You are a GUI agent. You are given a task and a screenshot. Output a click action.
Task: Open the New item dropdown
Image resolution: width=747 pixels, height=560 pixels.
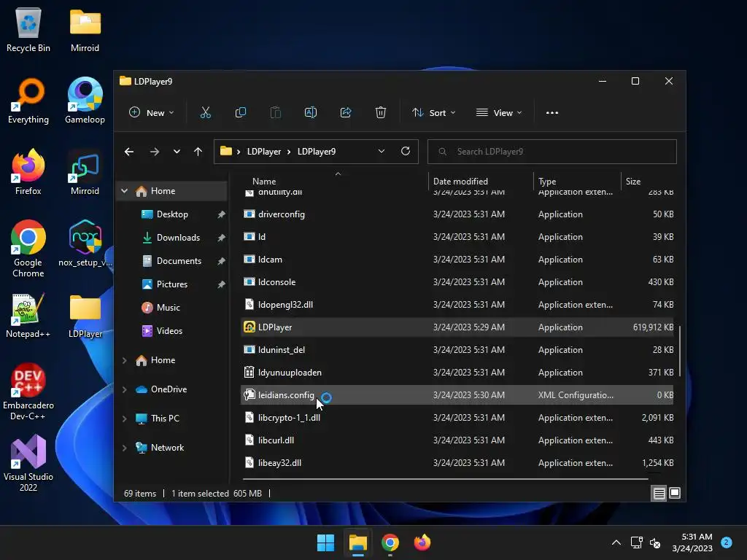(152, 113)
